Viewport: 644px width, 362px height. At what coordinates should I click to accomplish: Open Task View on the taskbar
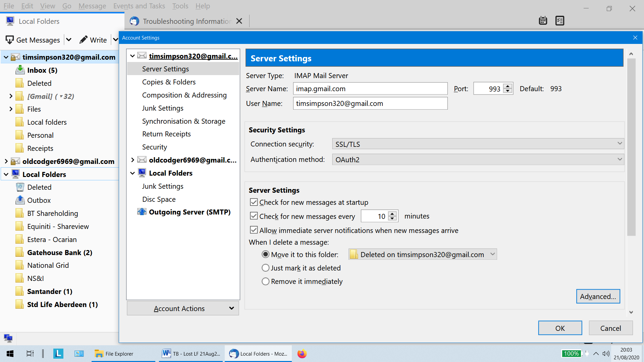tap(30, 354)
